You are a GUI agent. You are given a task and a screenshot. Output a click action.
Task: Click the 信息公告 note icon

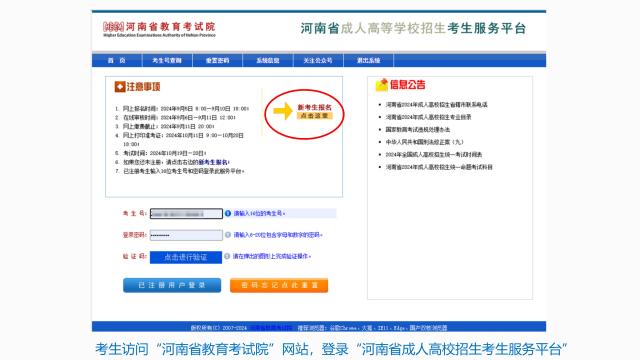click(x=382, y=85)
